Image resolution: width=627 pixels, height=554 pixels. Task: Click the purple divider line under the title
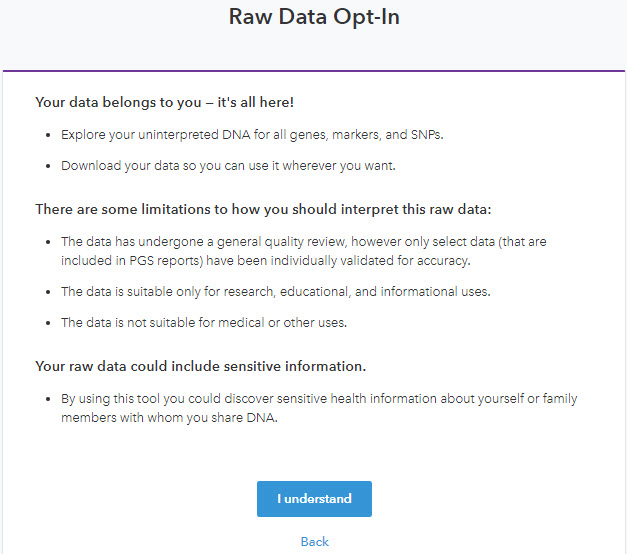pos(314,71)
